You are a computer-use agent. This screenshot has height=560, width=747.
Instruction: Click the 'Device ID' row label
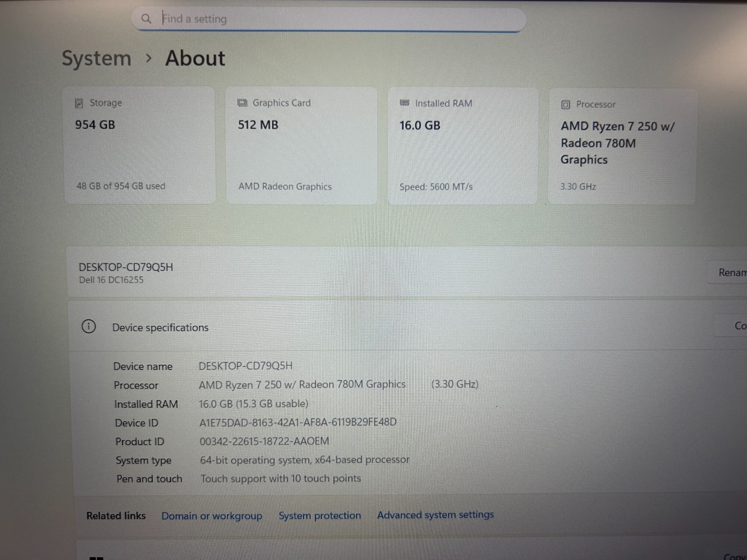click(137, 423)
